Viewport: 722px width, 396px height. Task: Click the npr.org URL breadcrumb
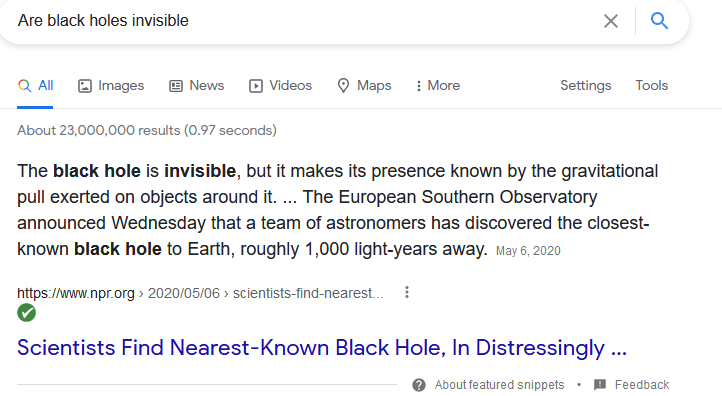tap(200, 293)
